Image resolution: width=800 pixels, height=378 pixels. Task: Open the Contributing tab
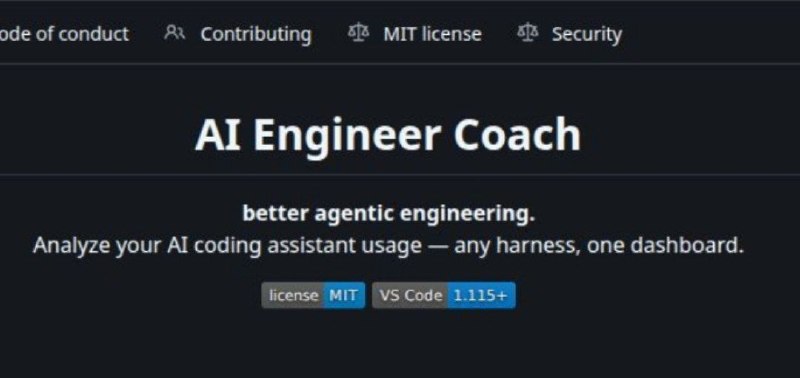click(x=238, y=34)
